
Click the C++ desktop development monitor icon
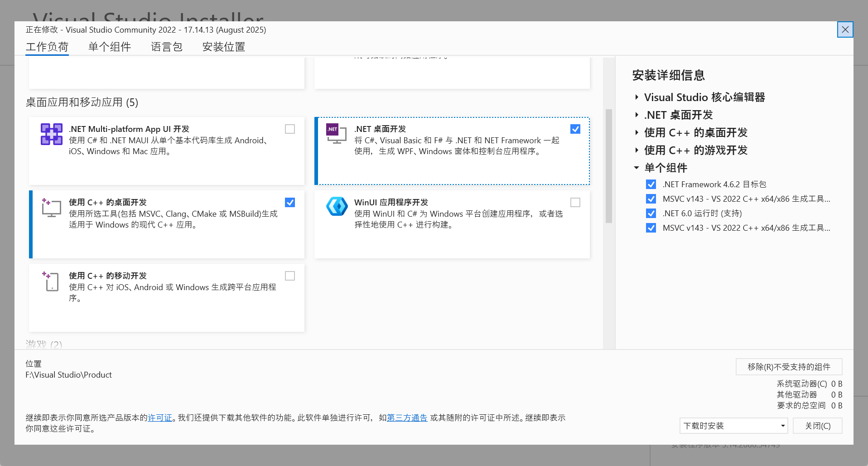(x=51, y=208)
